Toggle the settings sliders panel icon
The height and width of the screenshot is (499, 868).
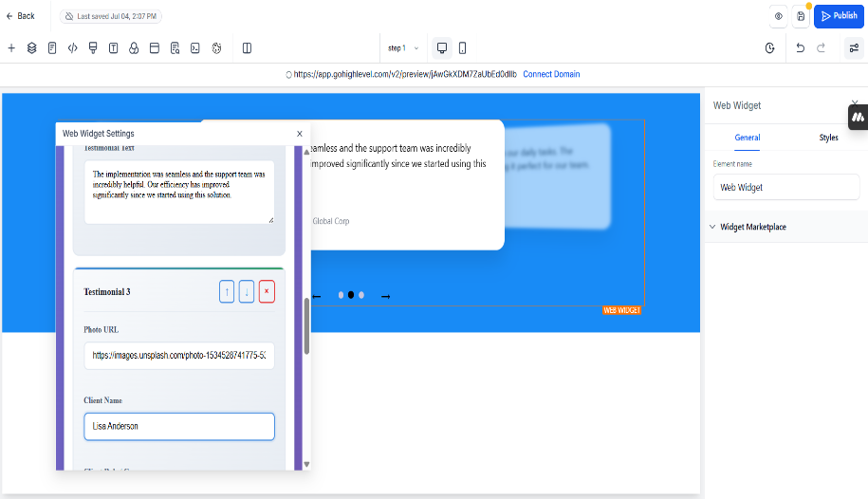pyautogui.click(x=854, y=48)
